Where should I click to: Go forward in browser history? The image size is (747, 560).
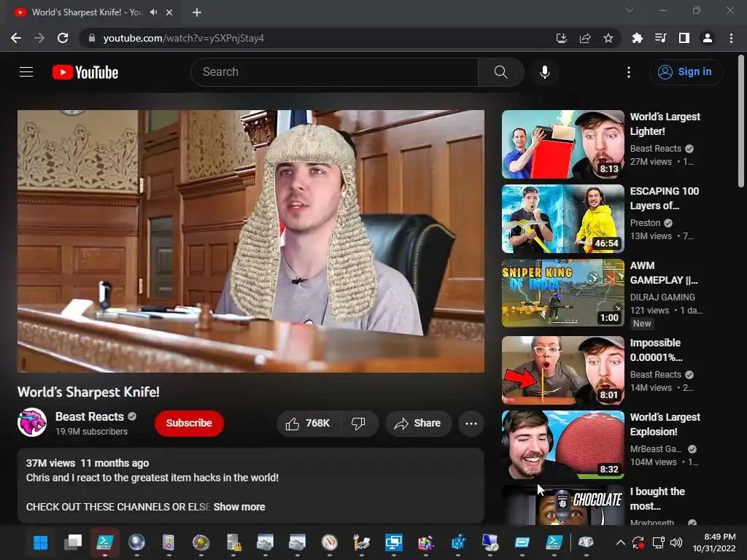point(39,38)
